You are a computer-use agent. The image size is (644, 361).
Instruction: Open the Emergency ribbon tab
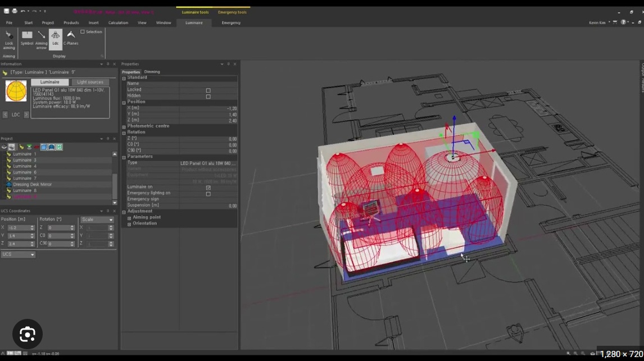(231, 22)
